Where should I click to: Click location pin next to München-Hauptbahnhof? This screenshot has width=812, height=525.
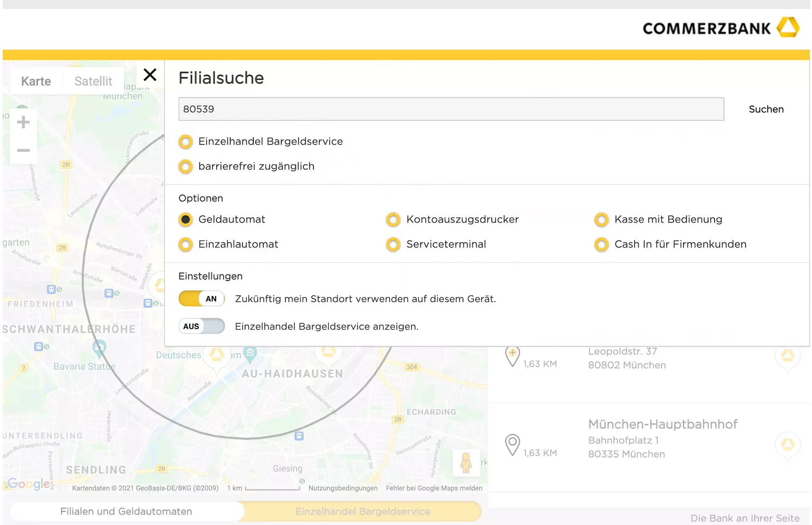[512, 445]
